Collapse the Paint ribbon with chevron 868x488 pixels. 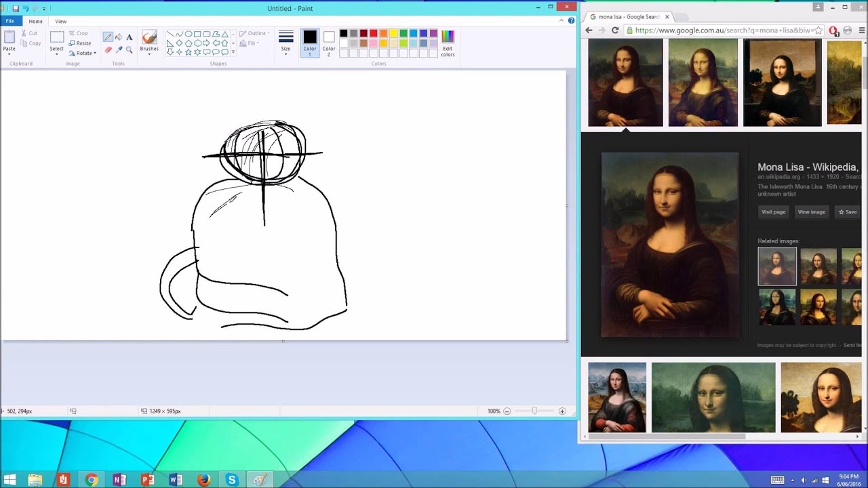point(561,20)
